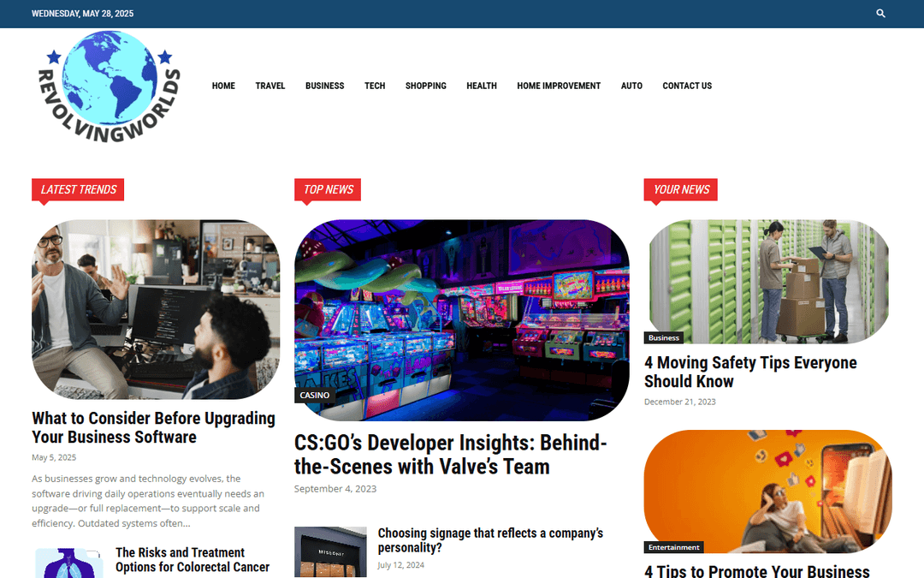Open the Home Improvement menu item

tap(559, 86)
